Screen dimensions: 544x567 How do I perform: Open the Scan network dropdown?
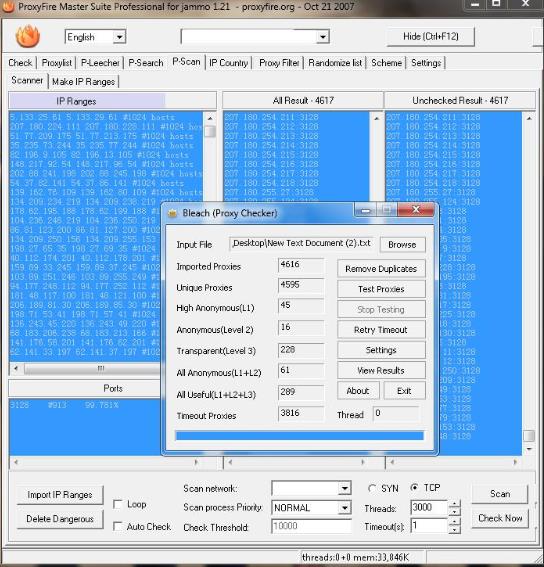tap(345, 489)
